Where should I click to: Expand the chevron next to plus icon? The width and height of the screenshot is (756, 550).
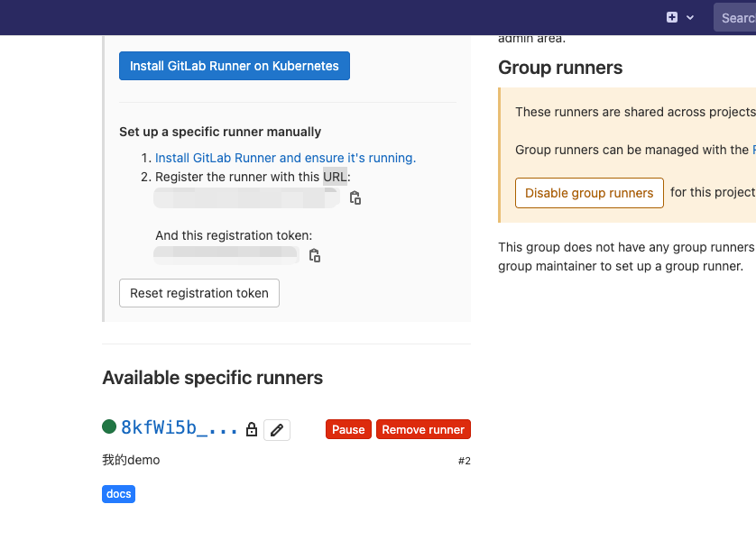point(690,18)
